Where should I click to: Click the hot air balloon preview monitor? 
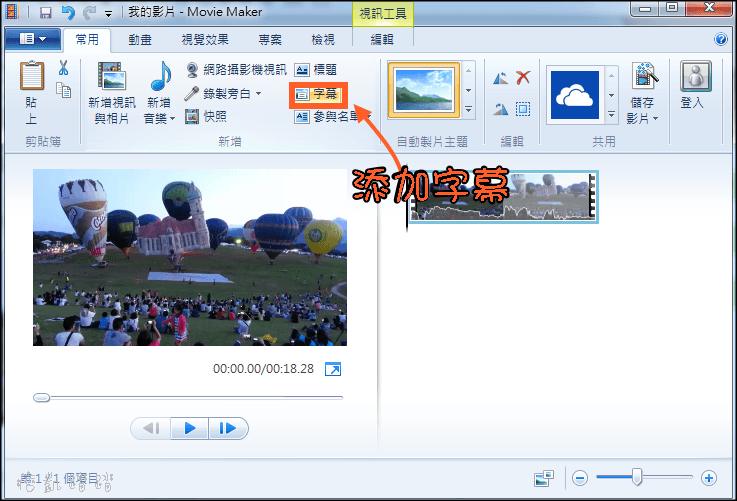pyautogui.click(x=190, y=258)
